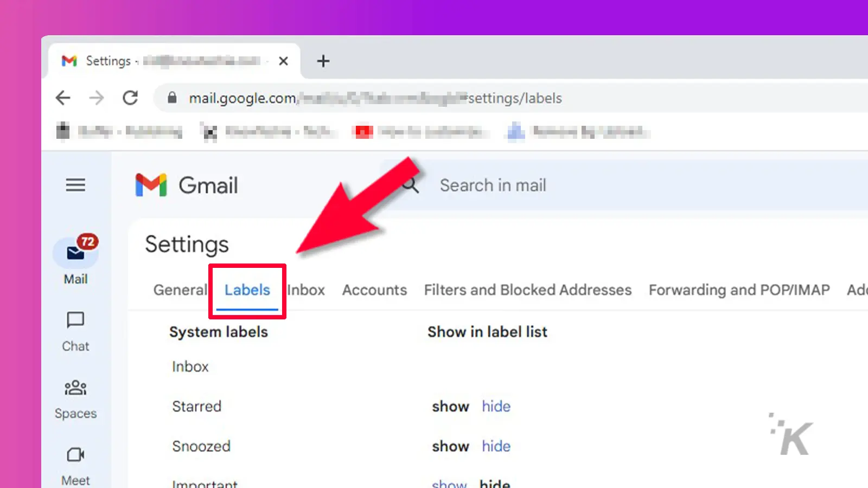The image size is (868, 488).
Task: Open Filters and Blocked Addresses tab
Action: [528, 290]
